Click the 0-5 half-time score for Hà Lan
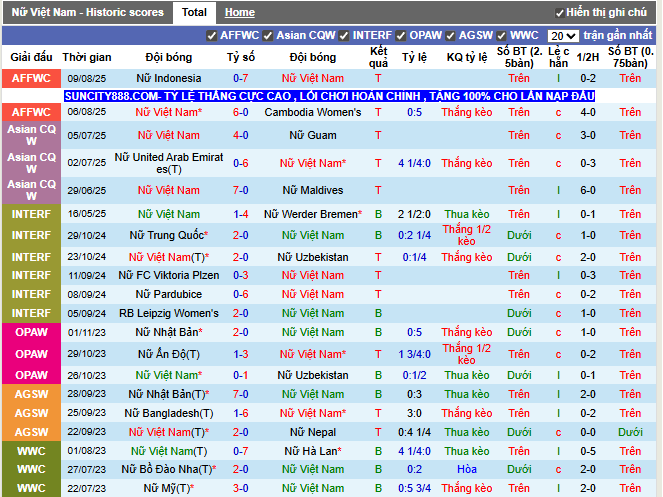The image size is (663, 497). pos(588,451)
